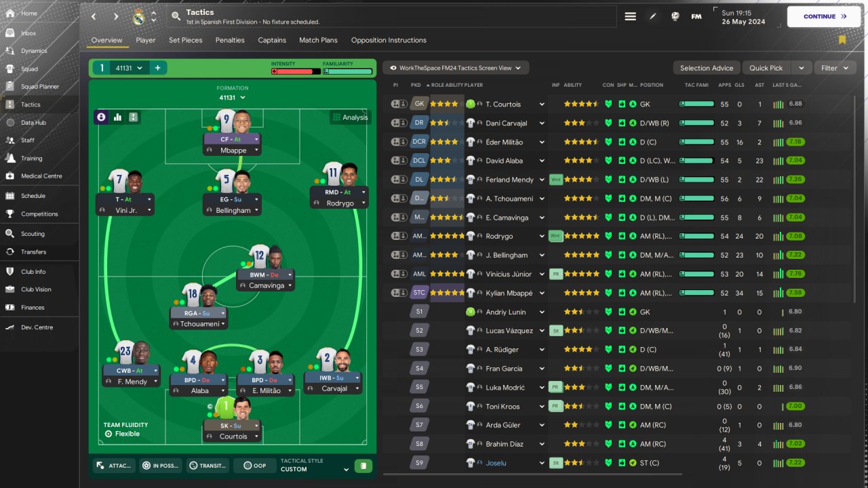Toggle pick status for T. Courtois
Image resolution: width=868 pixels, height=488 pixels.
pyautogui.click(x=399, y=104)
